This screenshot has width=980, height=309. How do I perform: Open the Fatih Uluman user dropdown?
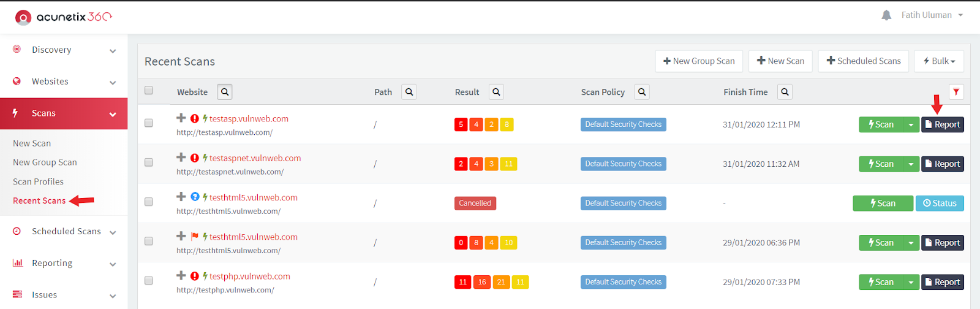tap(932, 15)
